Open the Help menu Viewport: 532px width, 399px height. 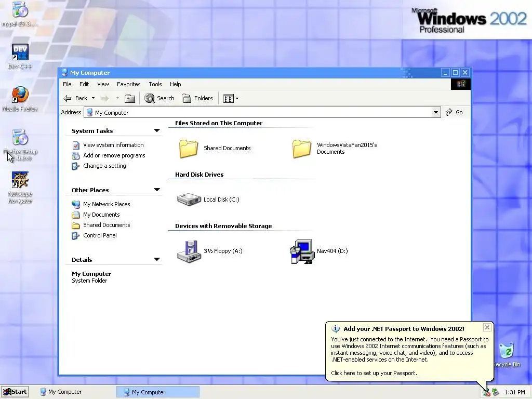(176, 84)
